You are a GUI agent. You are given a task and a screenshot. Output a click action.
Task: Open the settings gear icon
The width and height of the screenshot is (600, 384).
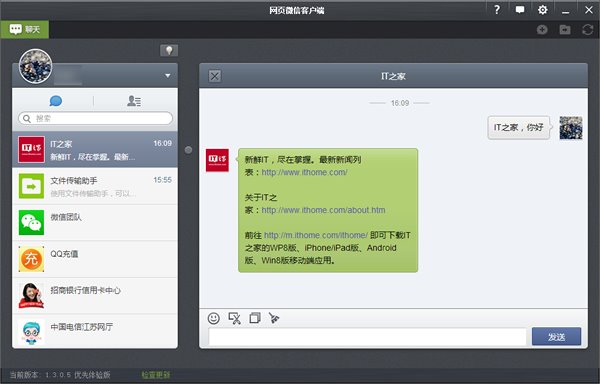coord(543,10)
